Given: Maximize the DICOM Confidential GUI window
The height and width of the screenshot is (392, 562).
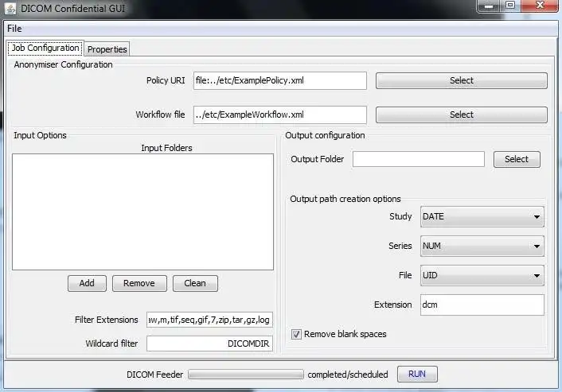Looking at the screenshot, I should pyautogui.click(x=510, y=6).
